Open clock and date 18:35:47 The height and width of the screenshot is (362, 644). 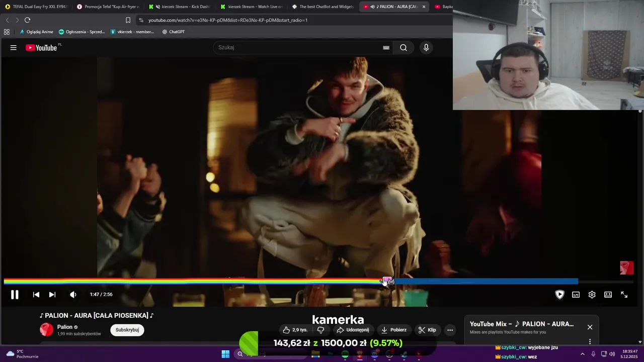[629, 354]
